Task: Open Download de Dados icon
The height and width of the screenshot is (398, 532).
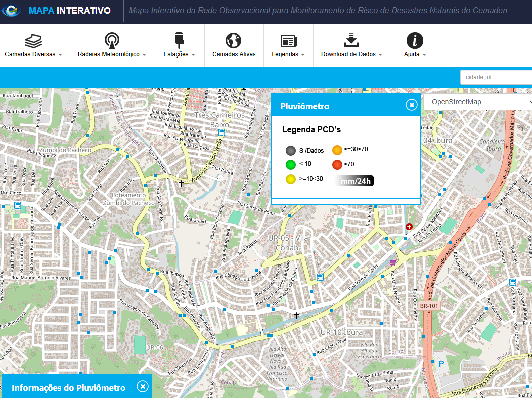Action: [351, 40]
